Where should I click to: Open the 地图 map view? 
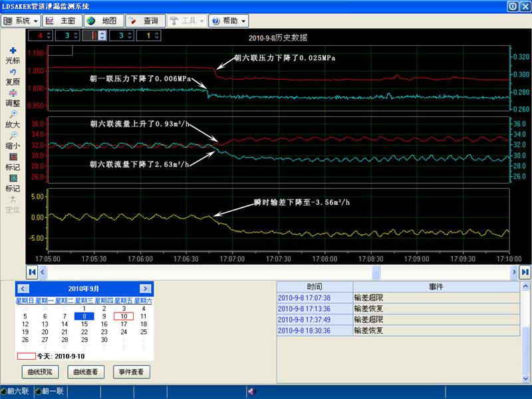pyautogui.click(x=102, y=21)
